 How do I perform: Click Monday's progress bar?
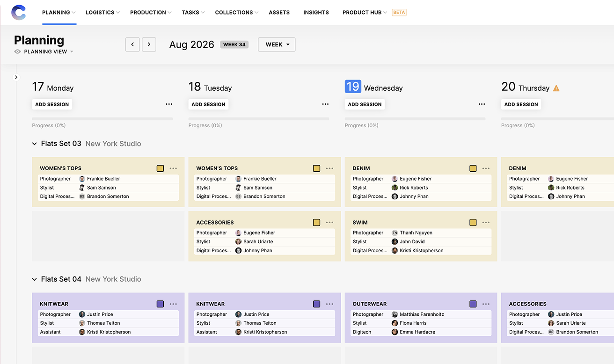[x=102, y=119]
